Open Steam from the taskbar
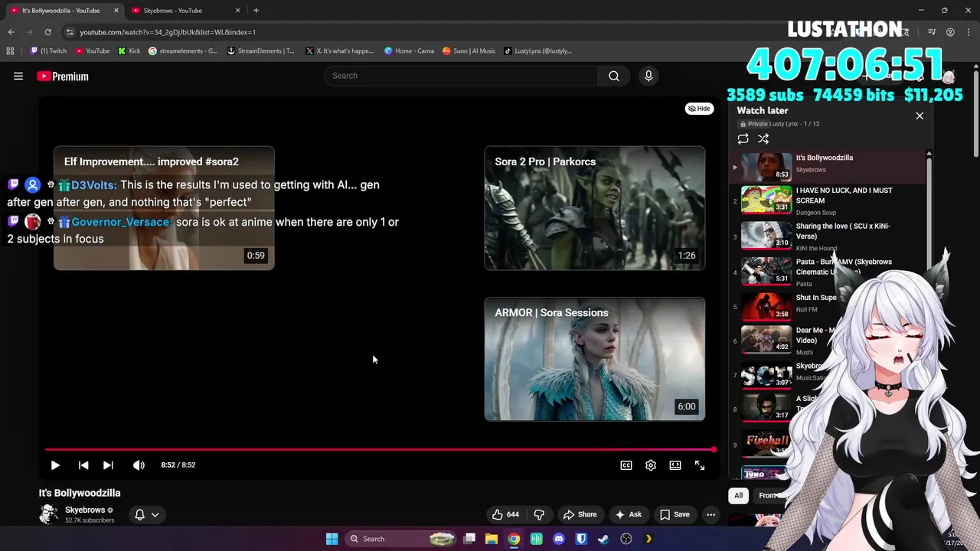 pos(603,539)
